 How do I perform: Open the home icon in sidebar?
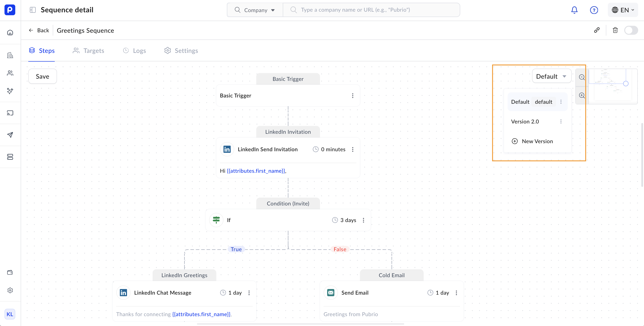point(10,32)
